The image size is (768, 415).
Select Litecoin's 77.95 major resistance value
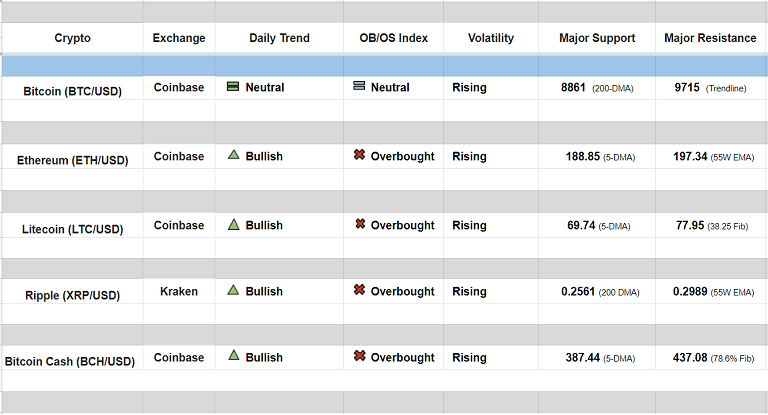pos(690,225)
